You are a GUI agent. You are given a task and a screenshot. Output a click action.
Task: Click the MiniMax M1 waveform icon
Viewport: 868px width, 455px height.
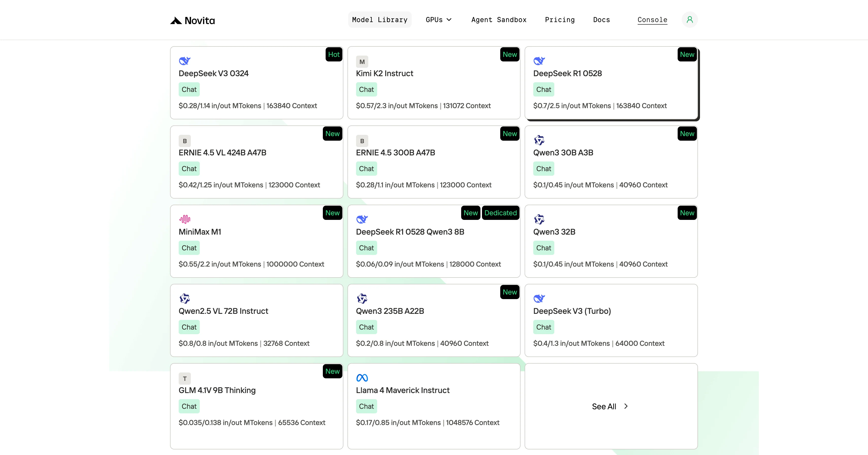coord(185,219)
